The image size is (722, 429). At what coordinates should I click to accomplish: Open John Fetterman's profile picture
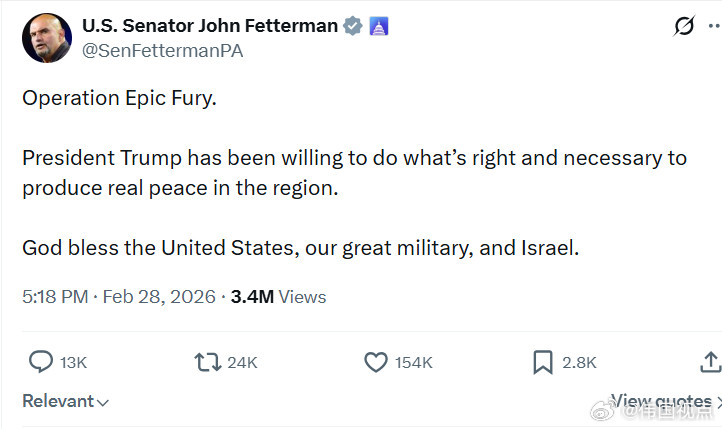[x=46, y=38]
